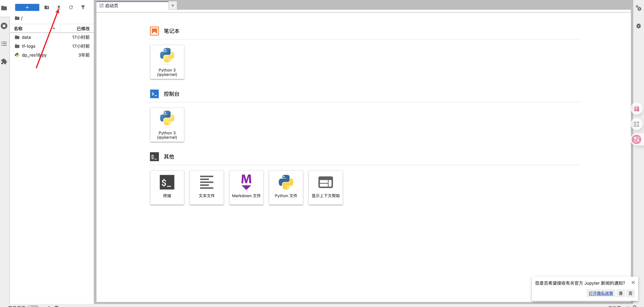The width and height of the screenshot is (644, 307).
Task: Open a new Markdown 文件
Action: 246,187
